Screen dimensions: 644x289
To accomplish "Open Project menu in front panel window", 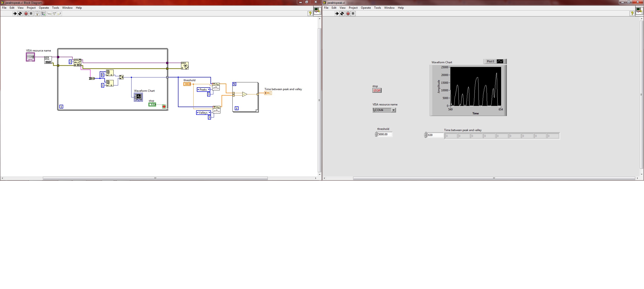I will 353,8.
